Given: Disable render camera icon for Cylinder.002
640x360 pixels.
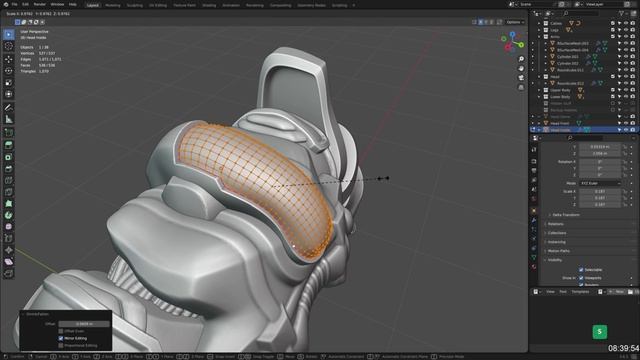Looking at the screenshot, I should (x=632, y=63).
